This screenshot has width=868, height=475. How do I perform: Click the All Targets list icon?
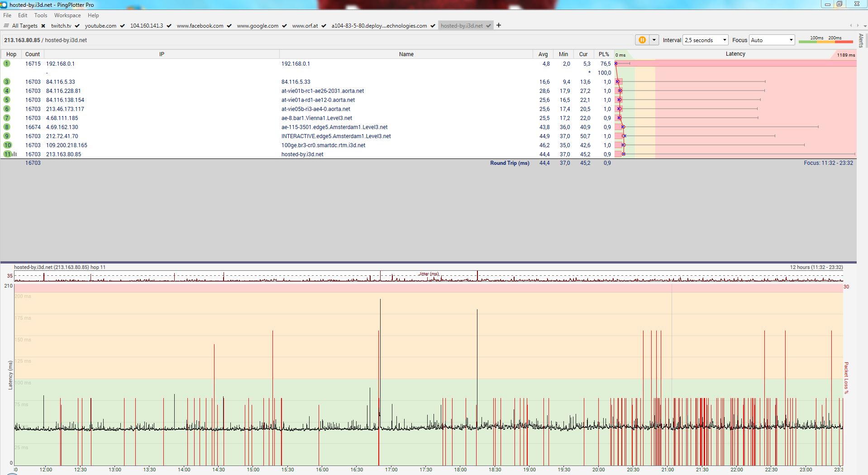(6, 25)
